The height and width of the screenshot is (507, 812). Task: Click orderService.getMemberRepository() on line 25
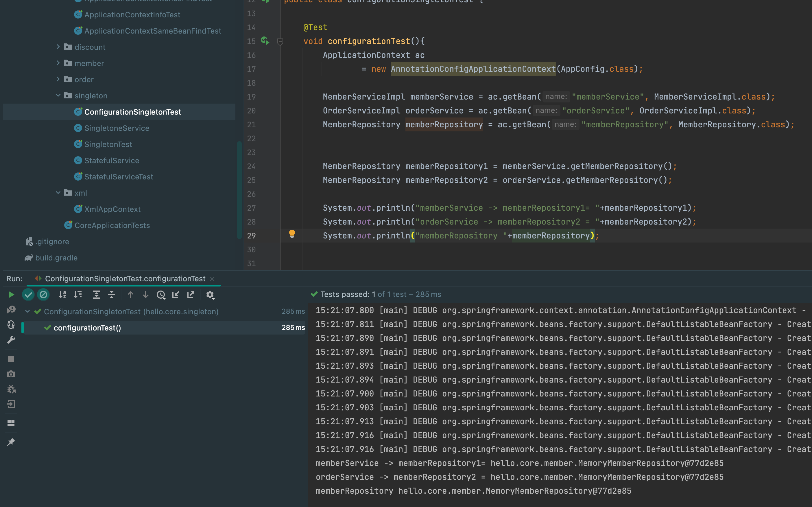click(585, 180)
